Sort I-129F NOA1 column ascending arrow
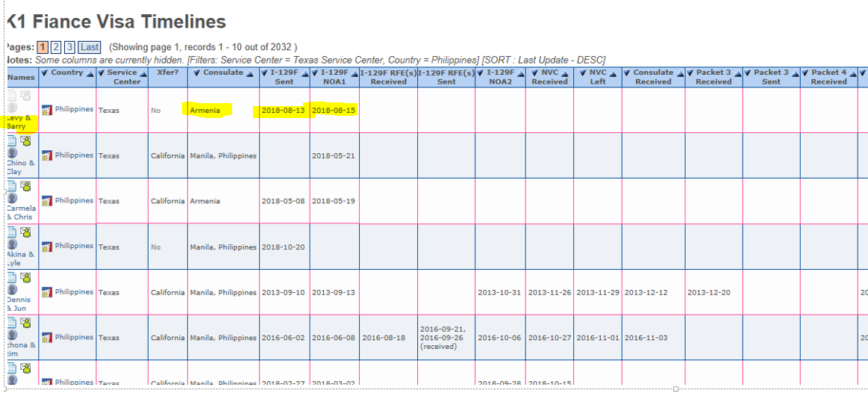The image size is (868, 399). tap(355, 73)
